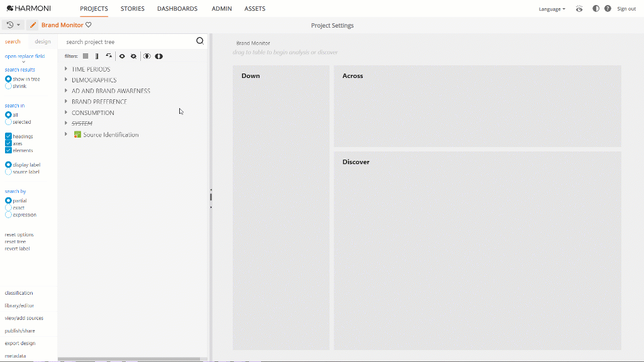The width and height of the screenshot is (644, 362).
Task: Open the history clock icon
Action: [x=10, y=25]
